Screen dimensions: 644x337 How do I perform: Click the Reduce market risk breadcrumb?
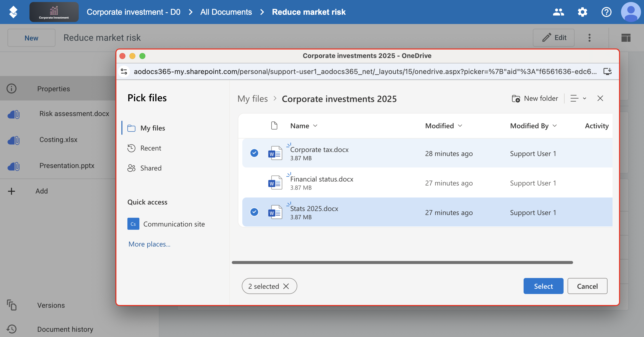click(x=309, y=12)
